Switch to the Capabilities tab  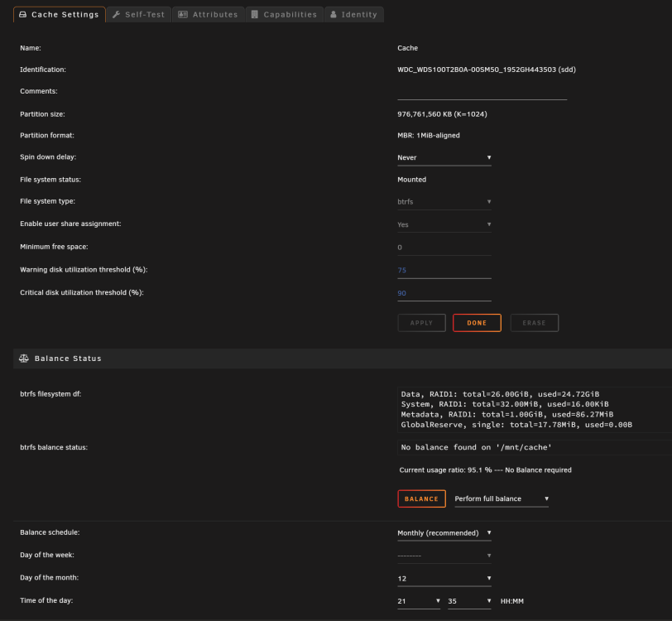point(284,15)
